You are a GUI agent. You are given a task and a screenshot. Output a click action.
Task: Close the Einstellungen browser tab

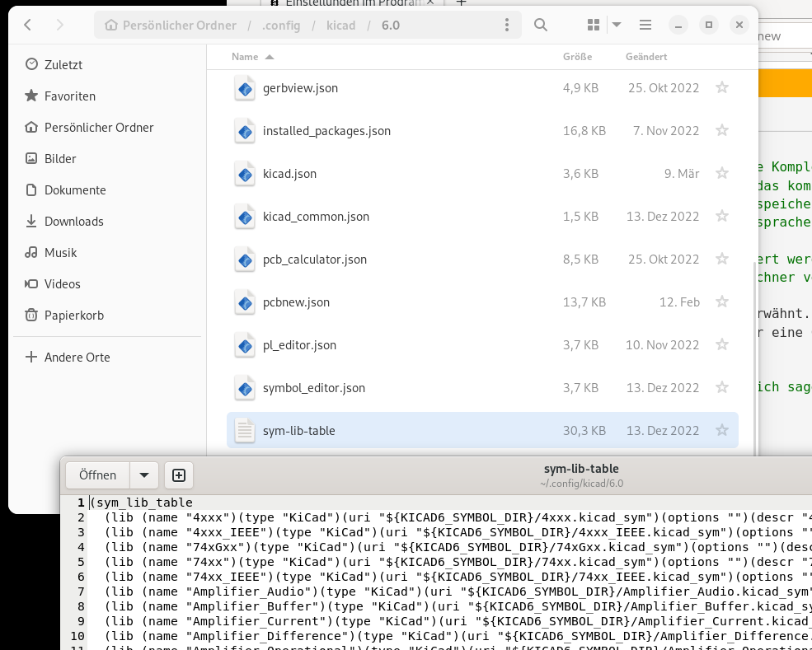click(x=429, y=2)
